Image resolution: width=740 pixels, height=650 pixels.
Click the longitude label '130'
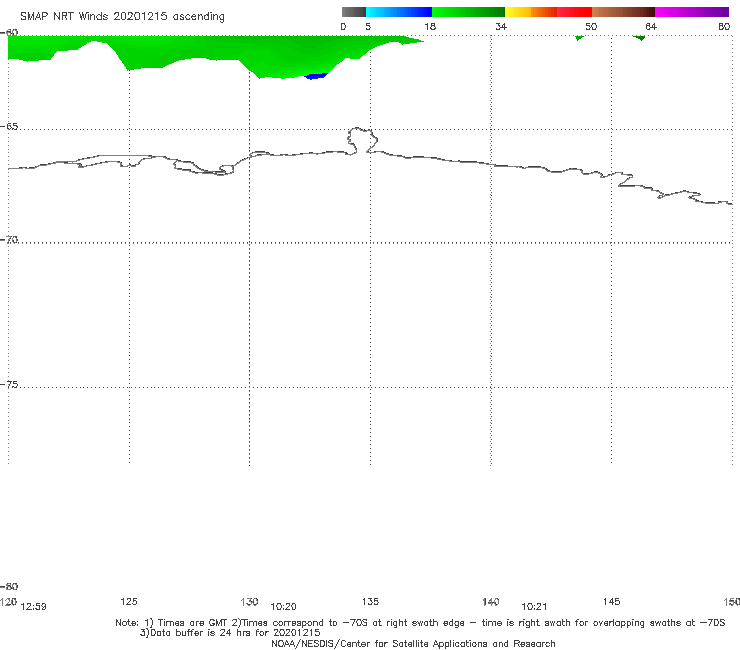click(x=249, y=601)
